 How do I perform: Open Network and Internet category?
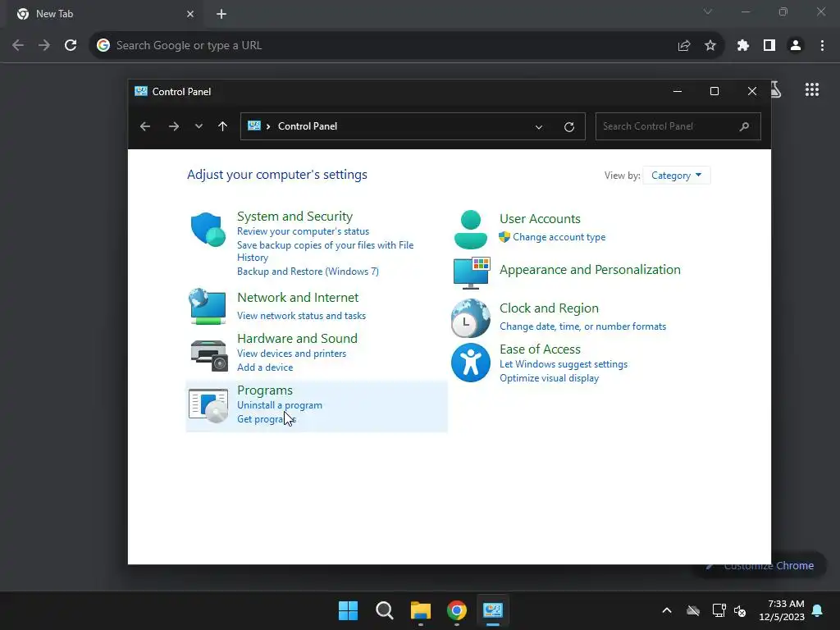(x=298, y=297)
